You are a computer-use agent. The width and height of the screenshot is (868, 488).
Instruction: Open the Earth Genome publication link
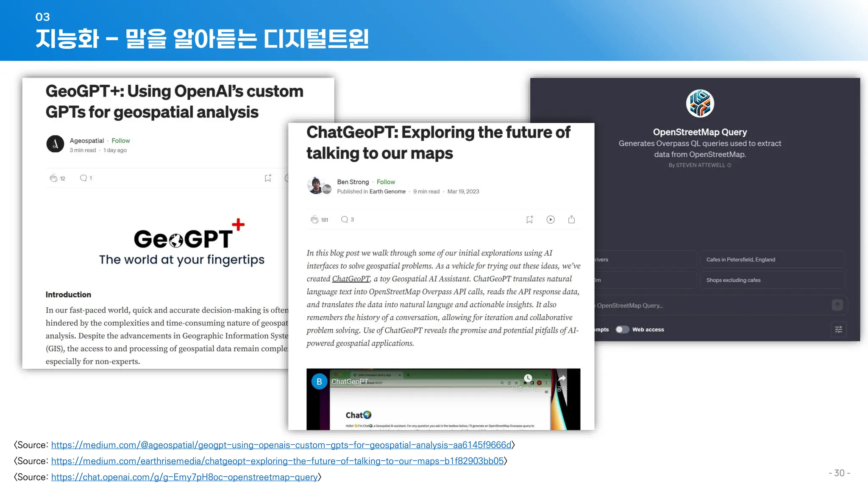point(387,191)
